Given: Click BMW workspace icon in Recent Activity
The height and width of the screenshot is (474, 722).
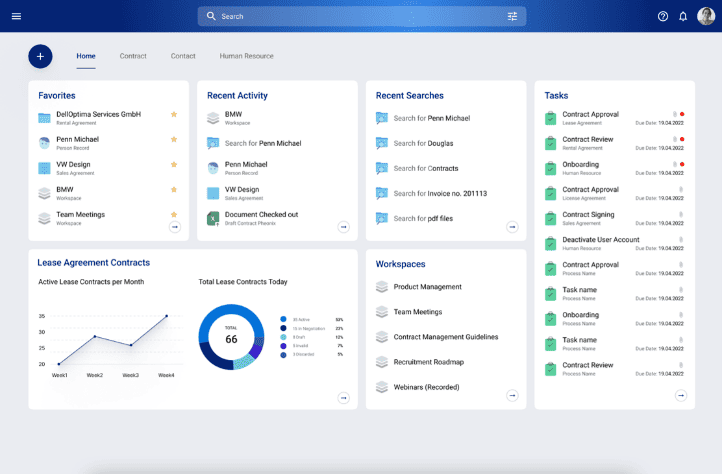Looking at the screenshot, I should 213,118.
